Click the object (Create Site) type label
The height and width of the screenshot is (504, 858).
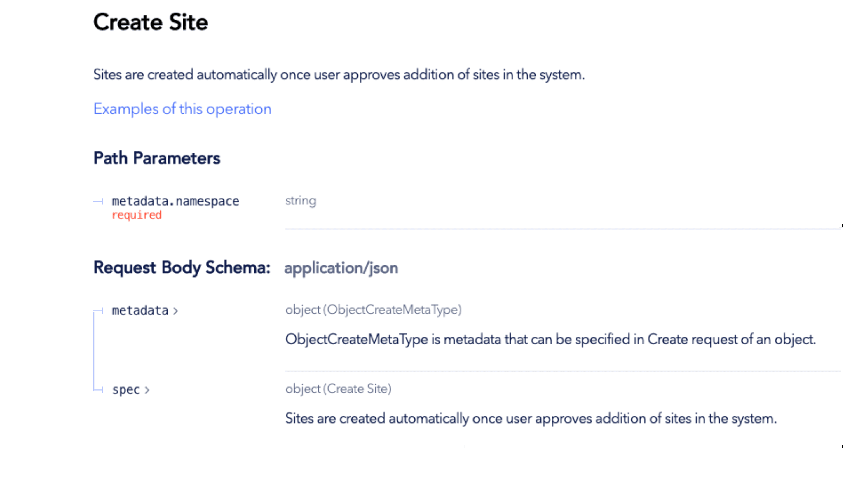click(339, 388)
